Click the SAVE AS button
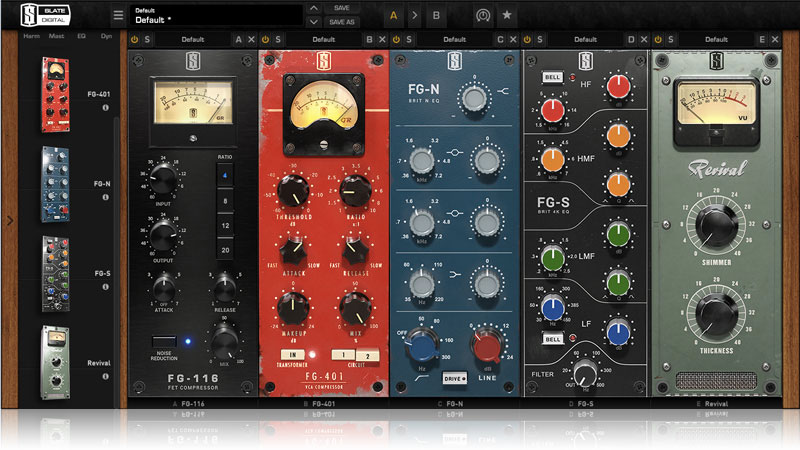 click(342, 21)
